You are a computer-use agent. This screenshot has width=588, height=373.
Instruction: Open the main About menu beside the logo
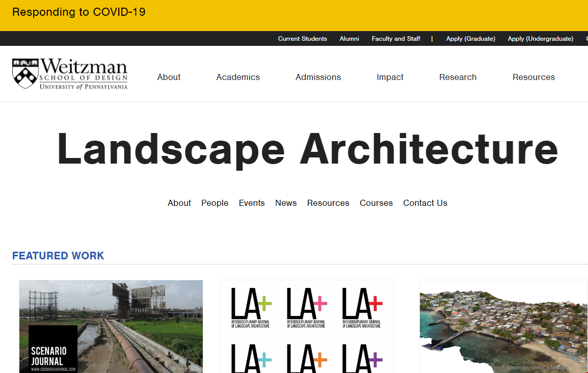pyautogui.click(x=169, y=77)
